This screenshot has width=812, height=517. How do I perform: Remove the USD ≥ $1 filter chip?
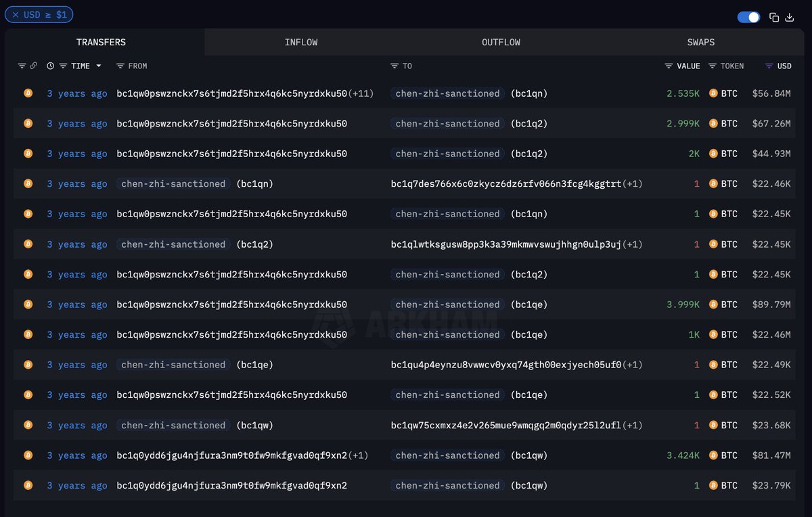click(16, 15)
